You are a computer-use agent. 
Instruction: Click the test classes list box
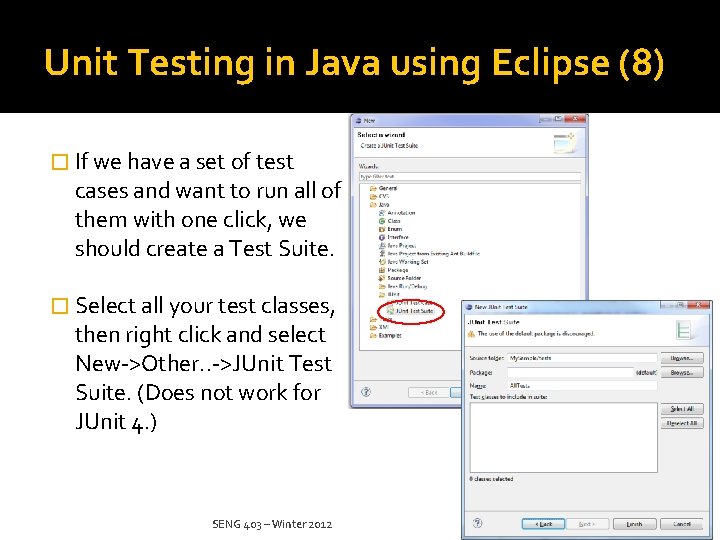[x=563, y=438]
